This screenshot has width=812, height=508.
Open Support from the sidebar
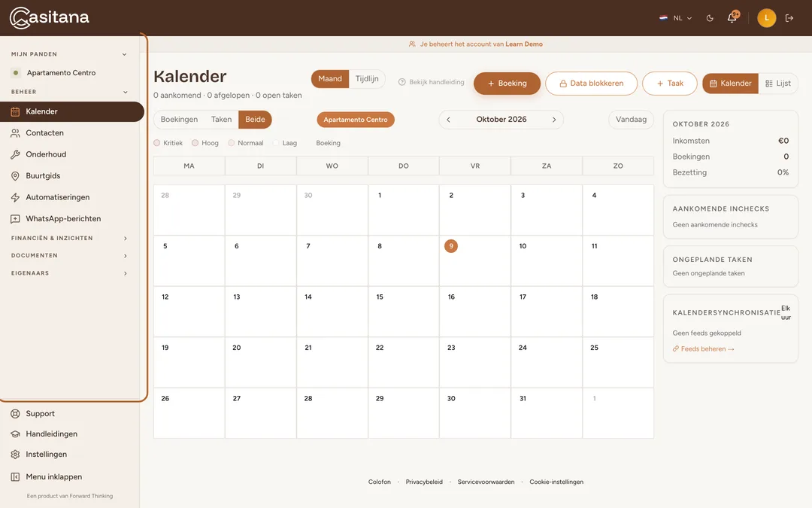(70, 414)
